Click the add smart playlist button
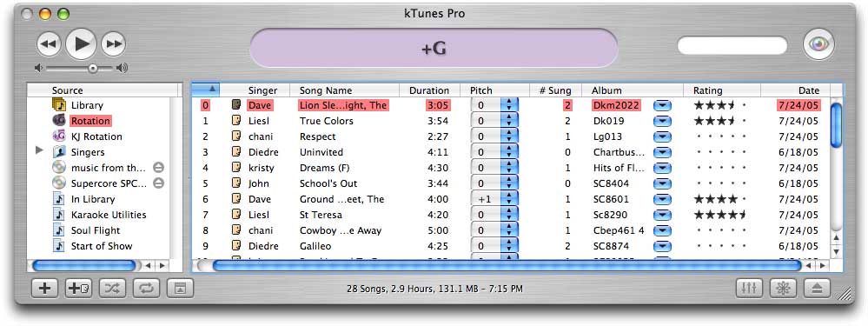The width and height of the screenshot is (868, 326). tap(79, 289)
